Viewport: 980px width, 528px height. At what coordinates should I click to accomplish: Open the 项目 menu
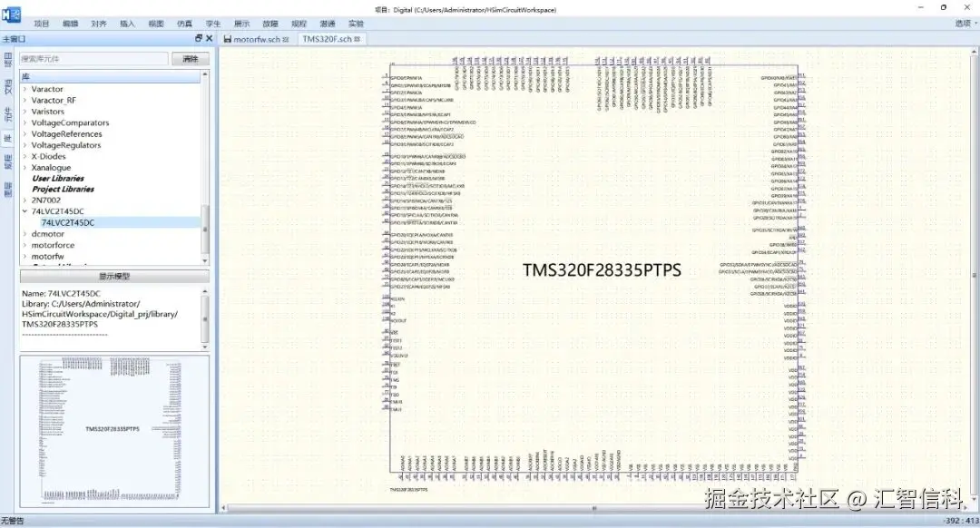pyautogui.click(x=42, y=24)
